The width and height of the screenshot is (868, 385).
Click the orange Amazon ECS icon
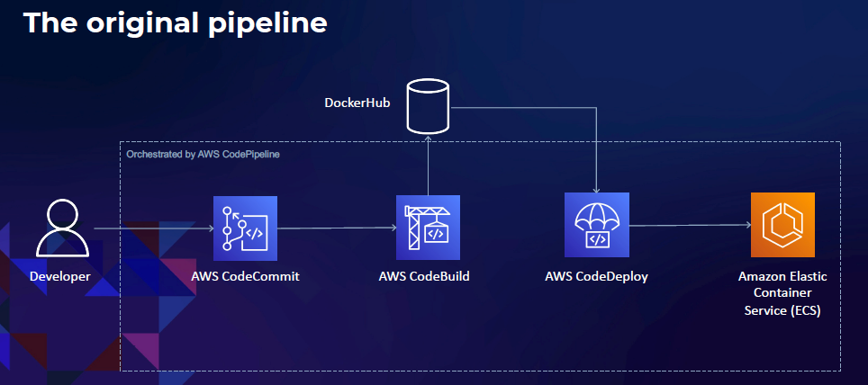coord(782,225)
